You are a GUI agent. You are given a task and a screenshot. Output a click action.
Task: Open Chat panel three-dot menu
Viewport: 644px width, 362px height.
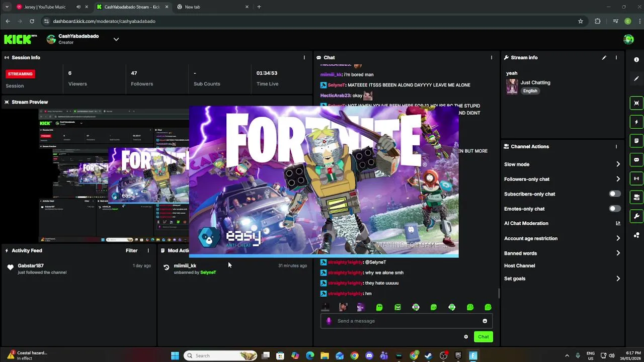coord(492,57)
